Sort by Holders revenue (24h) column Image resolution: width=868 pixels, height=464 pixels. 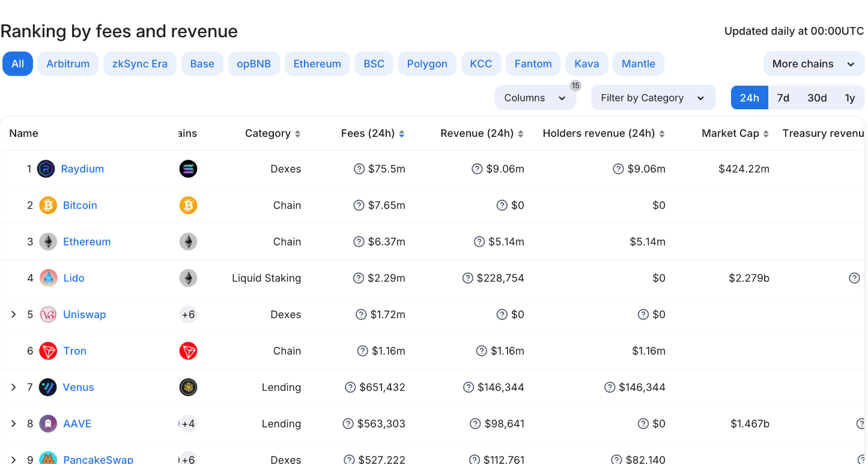(604, 133)
